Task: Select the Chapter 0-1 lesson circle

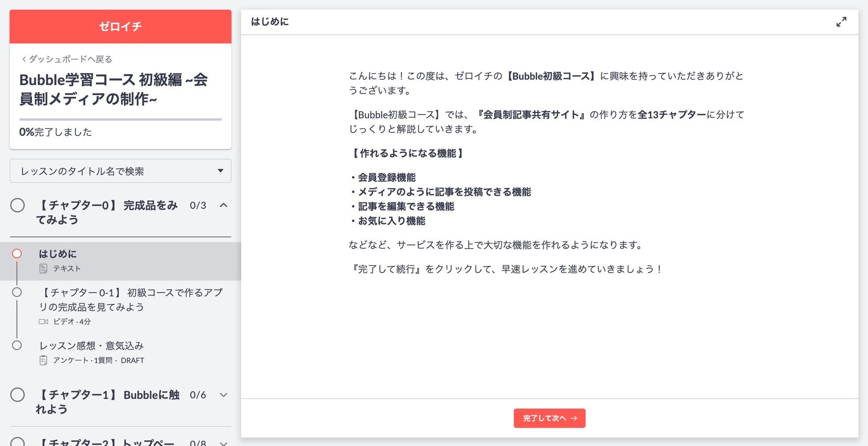Action: (x=17, y=292)
